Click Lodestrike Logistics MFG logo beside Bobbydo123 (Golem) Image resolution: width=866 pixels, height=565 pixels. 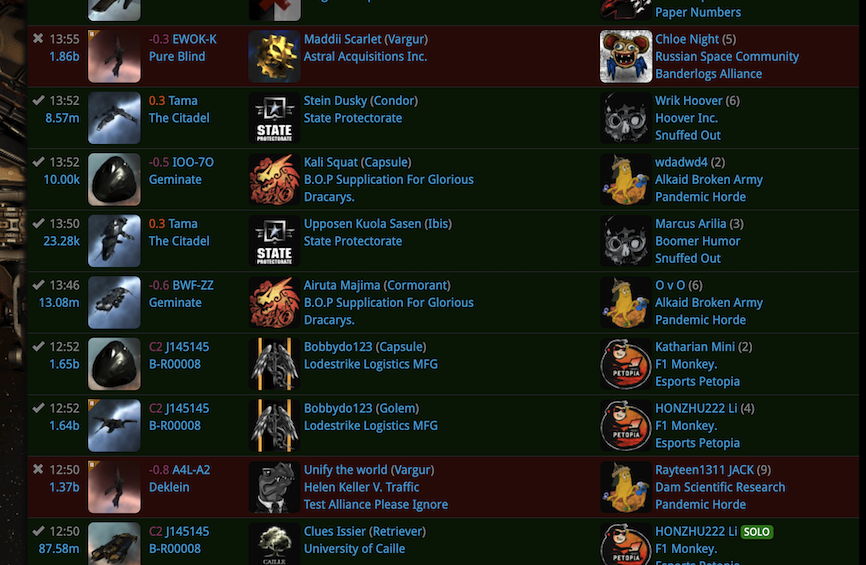[274, 425]
